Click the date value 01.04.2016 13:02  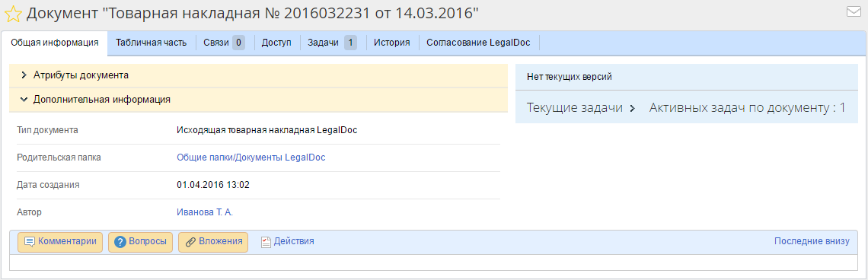tap(213, 185)
